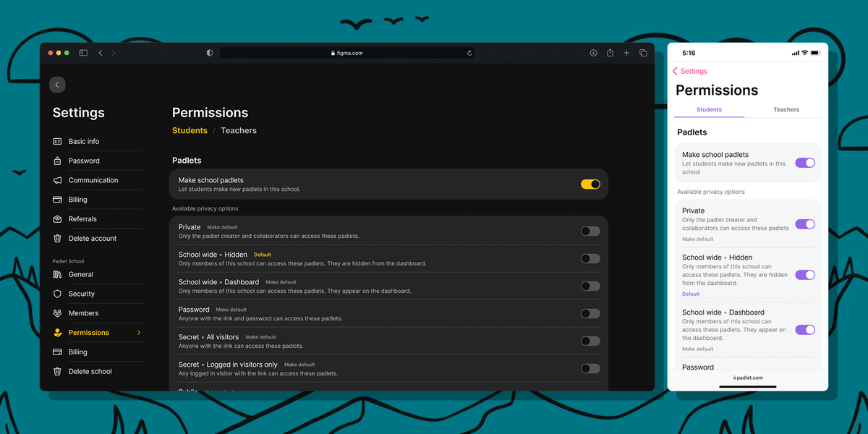Switch to Teachers tab on desktop
This screenshot has width=868, height=434.
click(x=239, y=131)
